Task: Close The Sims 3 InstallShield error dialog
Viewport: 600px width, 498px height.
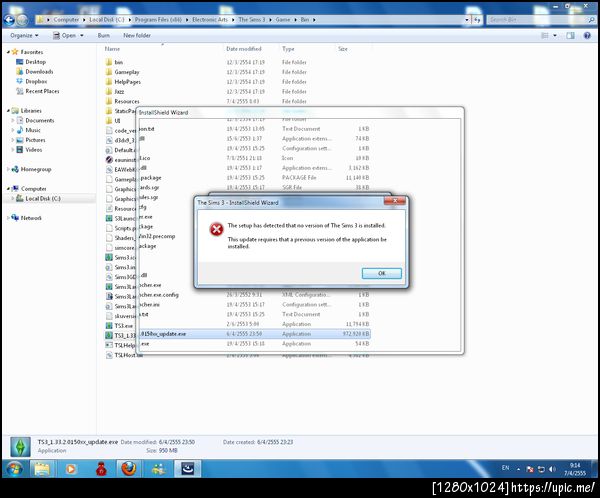Action: pos(395,201)
